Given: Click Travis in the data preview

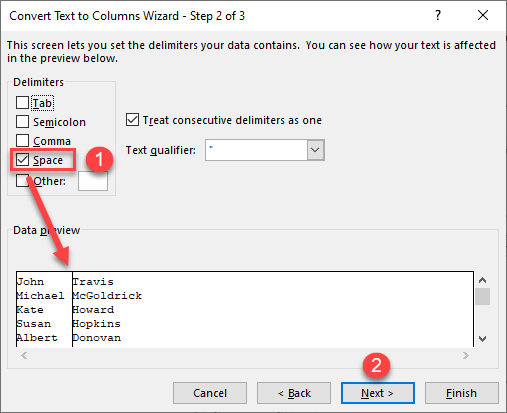Looking at the screenshot, I should point(93,282).
